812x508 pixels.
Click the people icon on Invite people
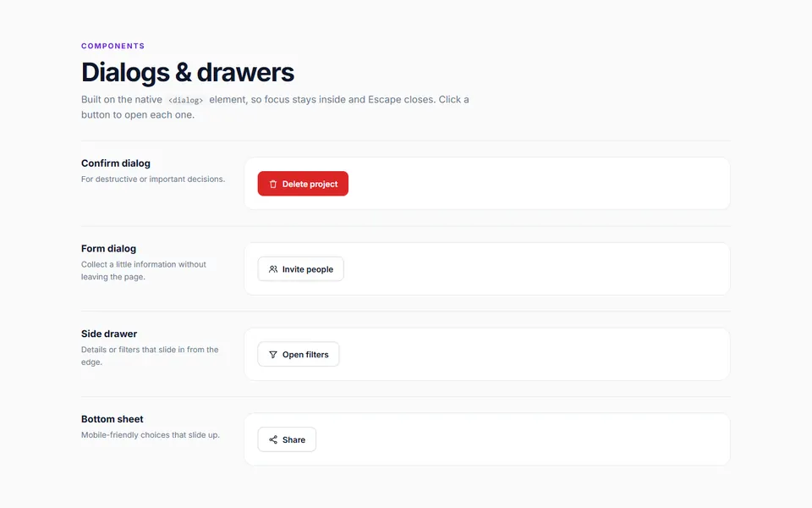pyautogui.click(x=273, y=269)
